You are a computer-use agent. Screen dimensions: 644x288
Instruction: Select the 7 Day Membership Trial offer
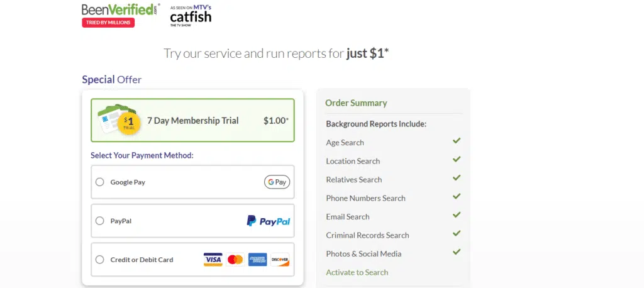pyautogui.click(x=192, y=121)
